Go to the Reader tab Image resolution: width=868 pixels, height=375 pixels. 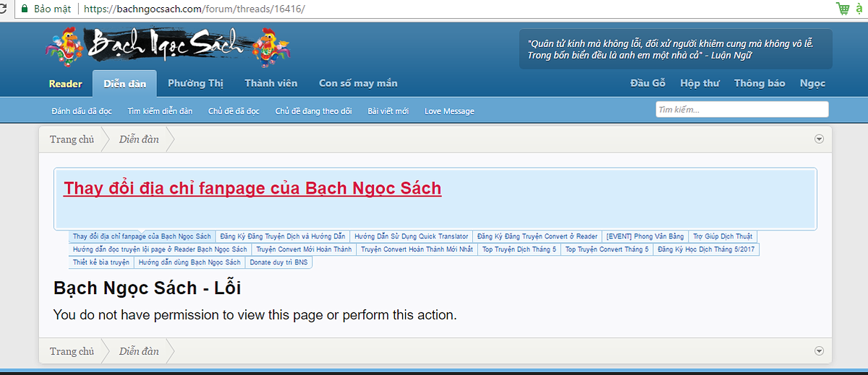coord(65,84)
